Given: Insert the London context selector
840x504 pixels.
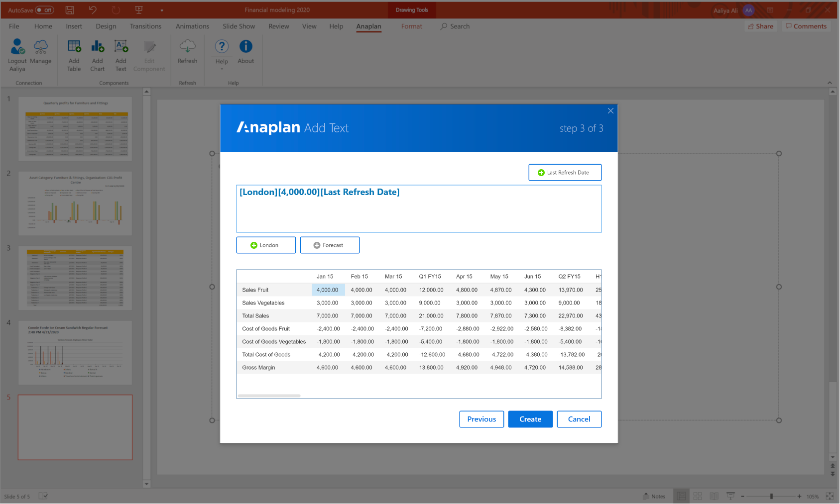Looking at the screenshot, I should coord(266,245).
